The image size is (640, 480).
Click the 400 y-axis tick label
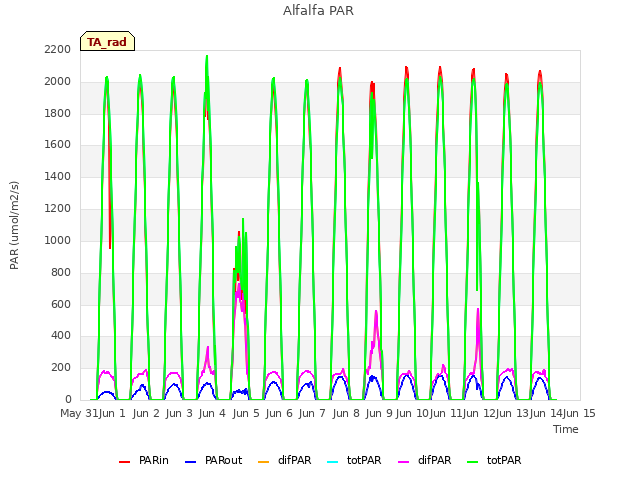coord(61,336)
